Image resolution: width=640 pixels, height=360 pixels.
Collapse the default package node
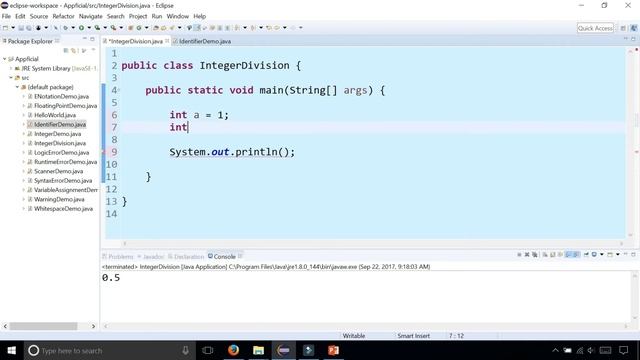(x=17, y=87)
